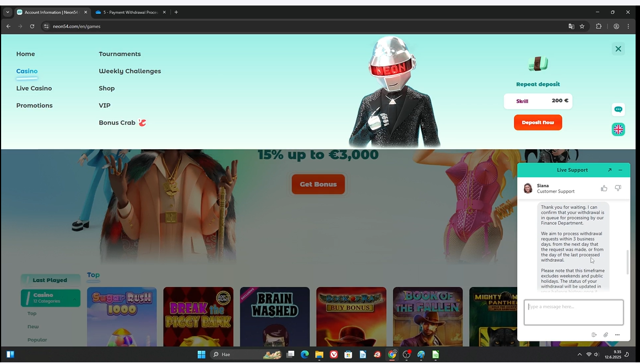Click the Get Bonus button

coord(318,184)
